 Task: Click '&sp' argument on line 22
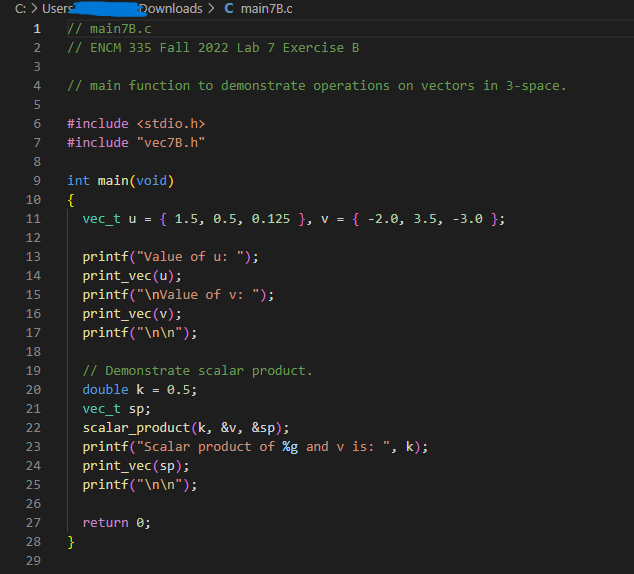[263, 428]
